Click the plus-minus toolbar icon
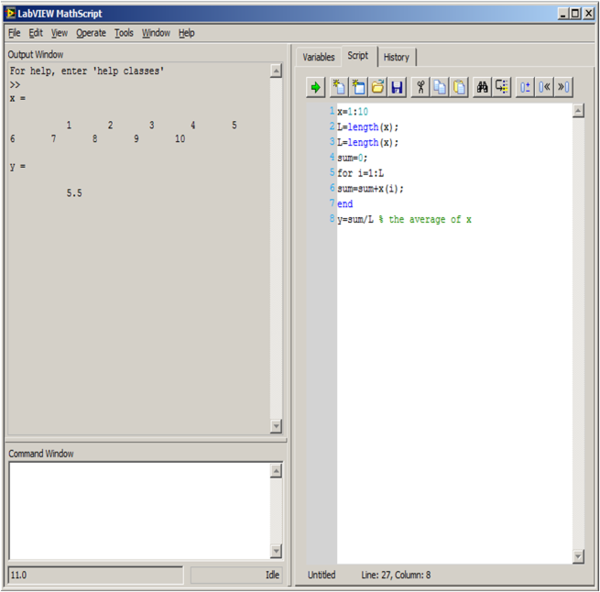The height and width of the screenshot is (592, 600). click(x=525, y=87)
